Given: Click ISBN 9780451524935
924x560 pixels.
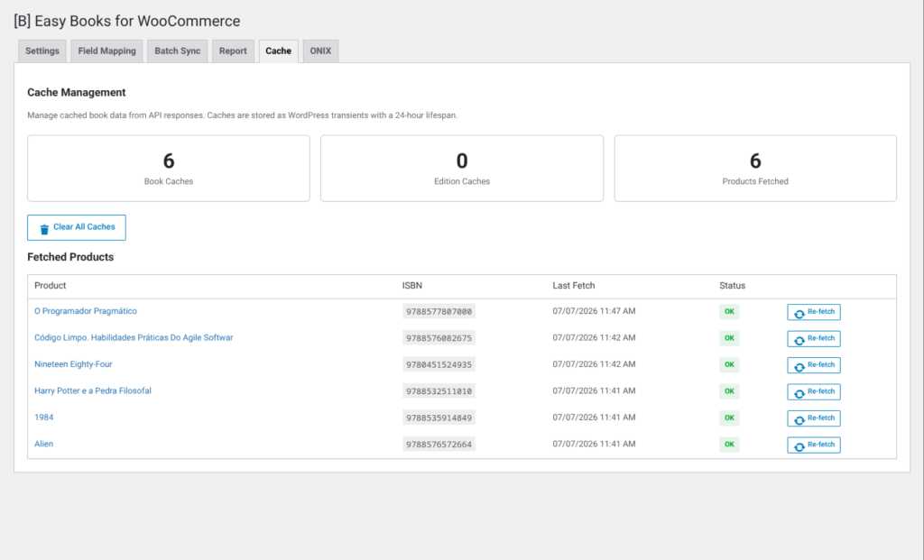Looking at the screenshot, I should (x=439, y=364).
